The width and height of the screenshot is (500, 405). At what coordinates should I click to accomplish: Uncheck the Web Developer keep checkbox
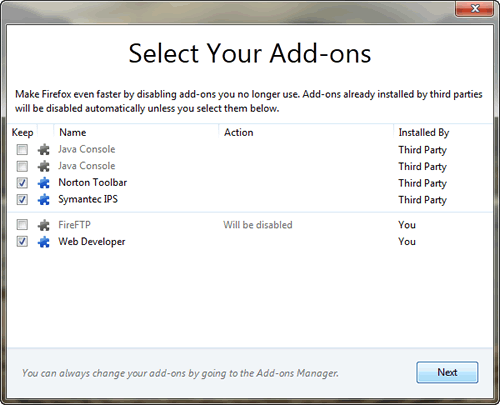coord(22,242)
